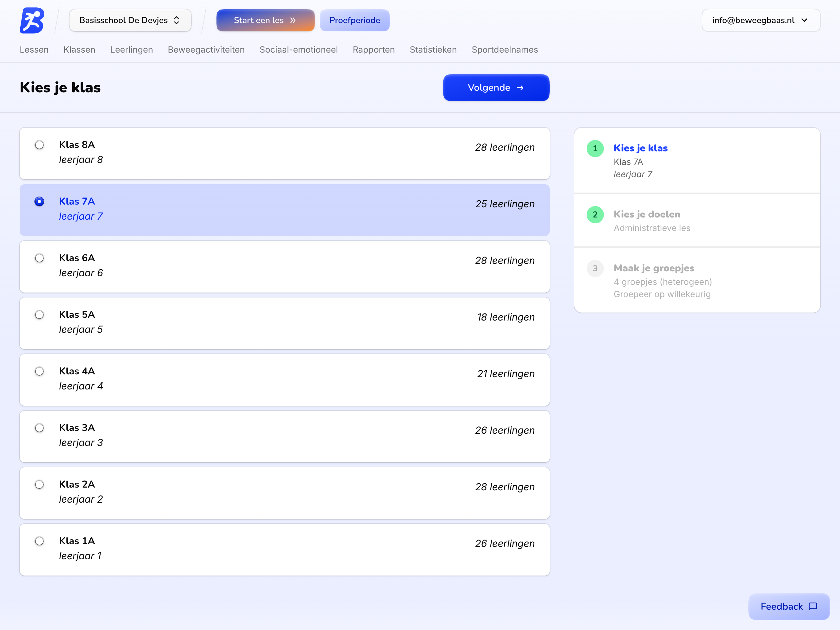Click the feedback speech bubble icon
The width and height of the screenshot is (840, 630).
pos(813,606)
